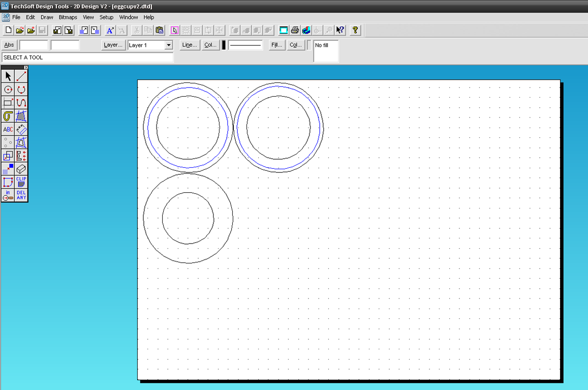Click the context help arrow icon

click(339, 30)
